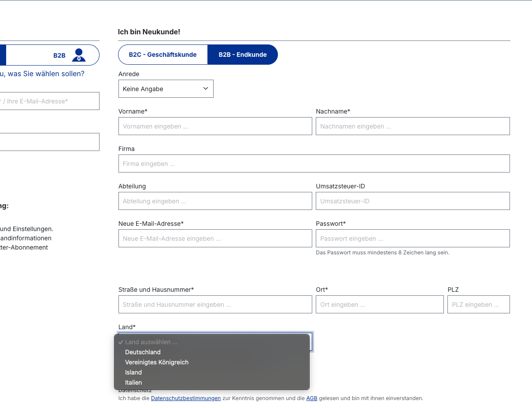Open the AGB link
Viewport: 532px width, 408px height.
(312, 398)
